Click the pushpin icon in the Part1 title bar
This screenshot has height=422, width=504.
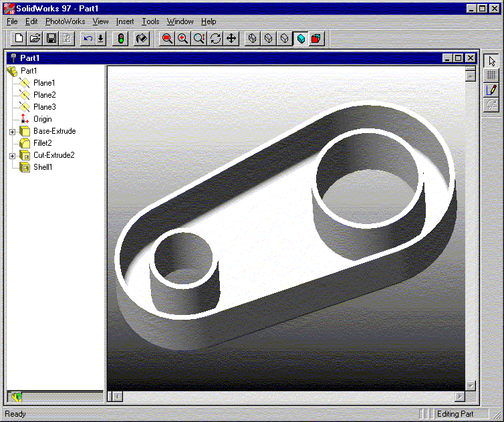[x=13, y=58]
